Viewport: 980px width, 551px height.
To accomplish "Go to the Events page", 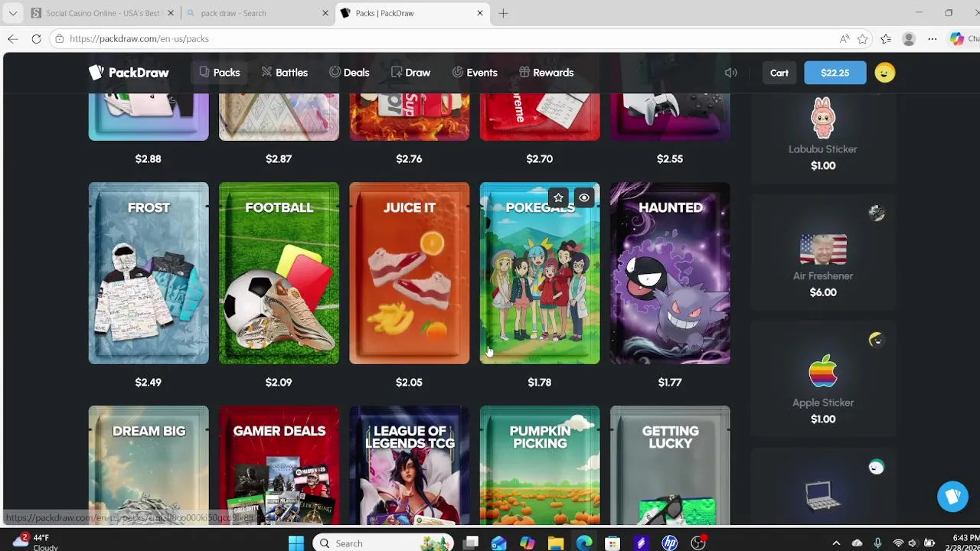I will pyautogui.click(x=475, y=73).
